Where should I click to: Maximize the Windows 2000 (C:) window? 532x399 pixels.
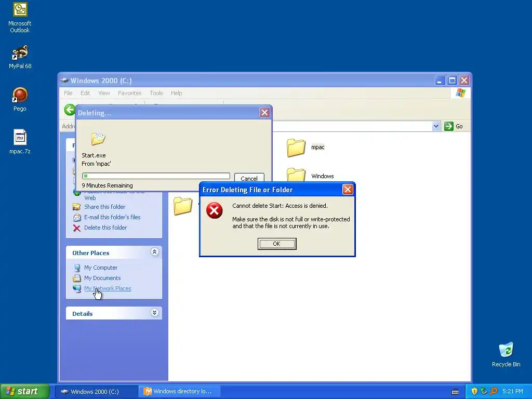[452, 81]
